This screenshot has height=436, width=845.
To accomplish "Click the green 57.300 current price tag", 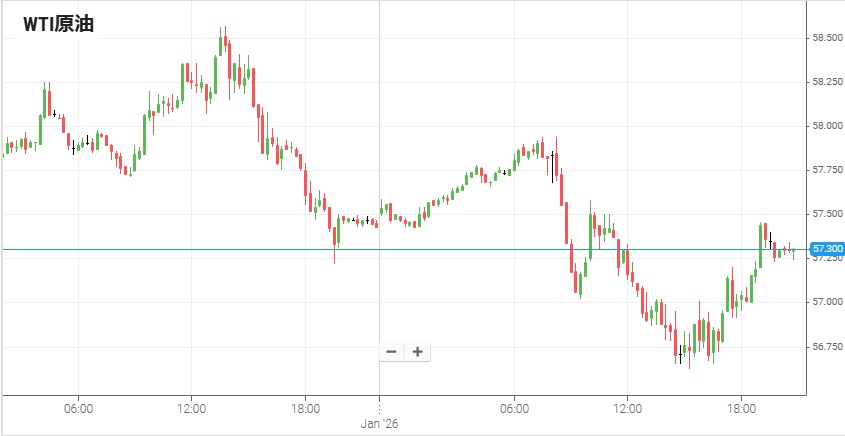I will coord(828,248).
